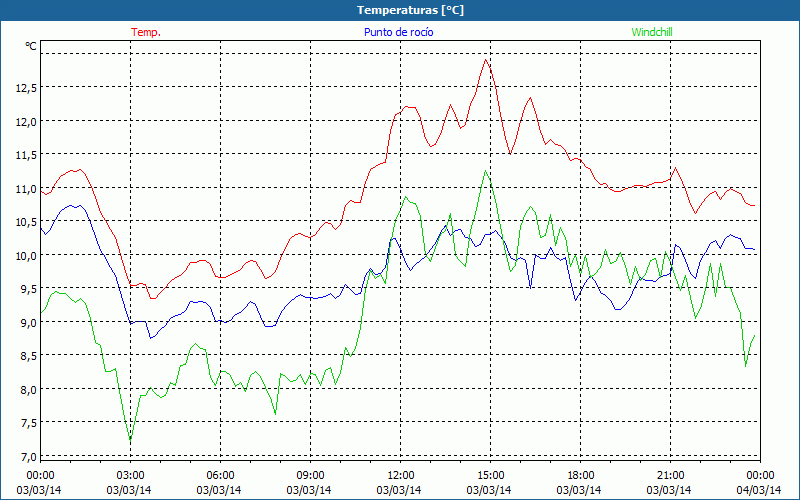Screen dimensions: 800x500
Task: Click the 10,0 y-axis value
Action: [x=26, y=255]
